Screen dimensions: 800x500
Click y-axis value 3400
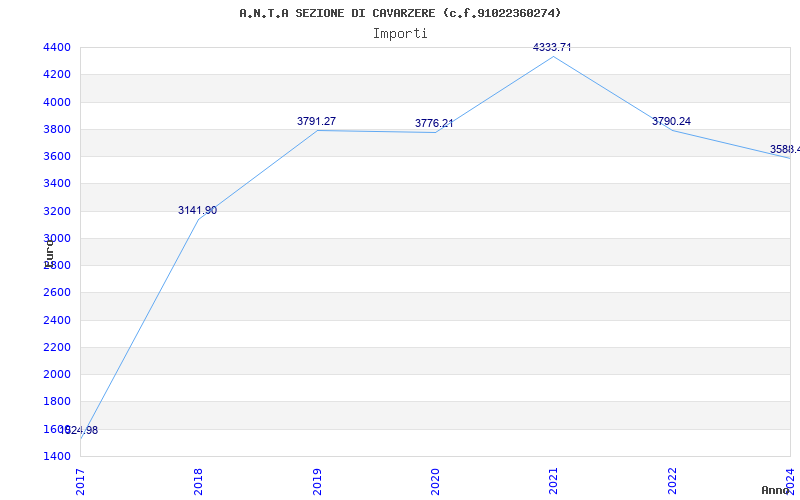tap(58, 183)
